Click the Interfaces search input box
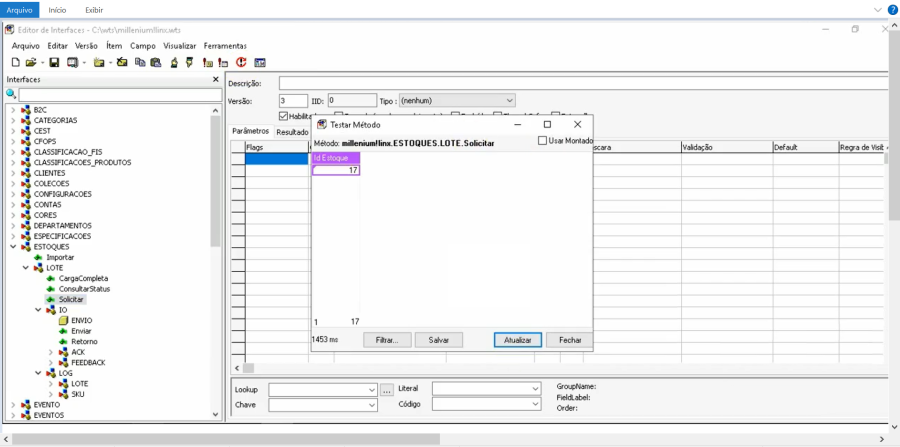This screenshot has width=900, height=447. pyautogui.click(x=120, y=95)
